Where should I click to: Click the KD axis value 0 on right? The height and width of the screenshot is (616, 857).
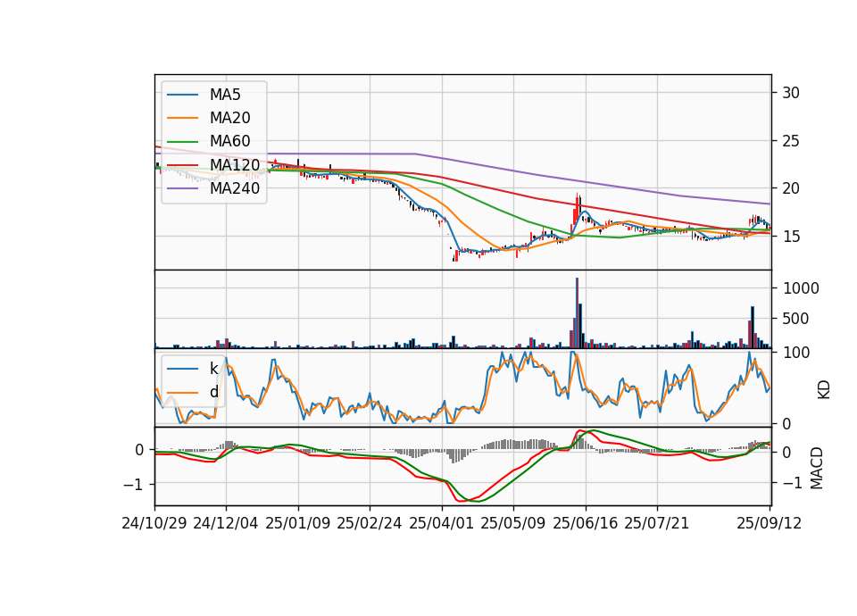pos(786,424)
